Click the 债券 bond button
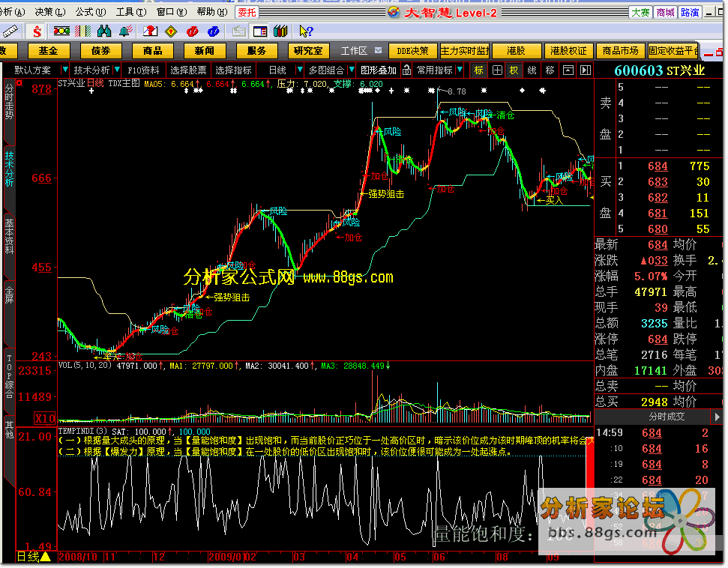Screen dimensions: 728x568 coord(100,51)
